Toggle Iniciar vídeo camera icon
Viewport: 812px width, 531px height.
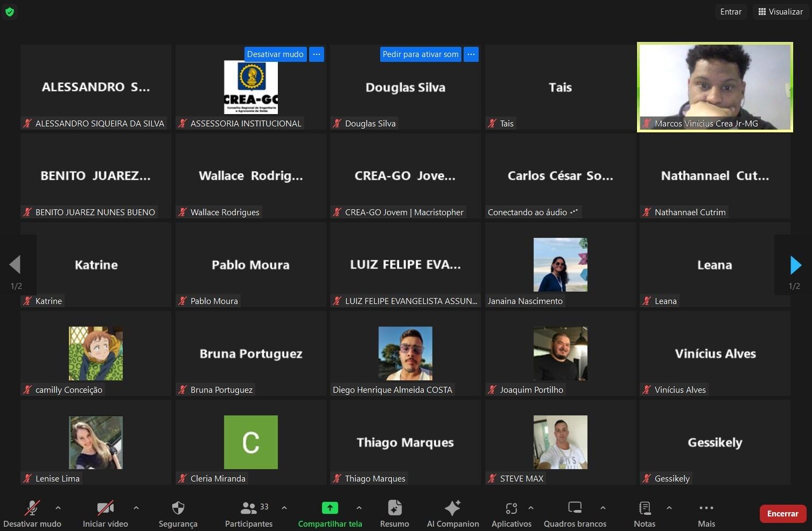pyautogui.click(x=105, y=507)
